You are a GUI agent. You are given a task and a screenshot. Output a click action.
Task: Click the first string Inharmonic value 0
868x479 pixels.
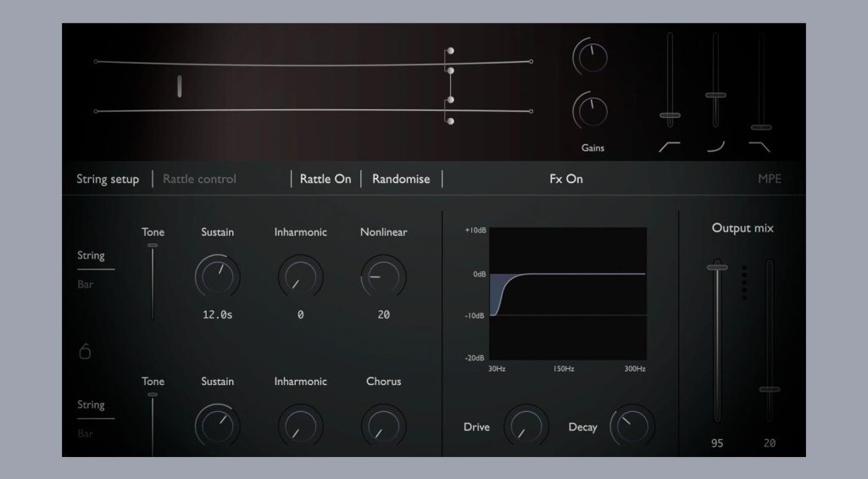(301, 315)
